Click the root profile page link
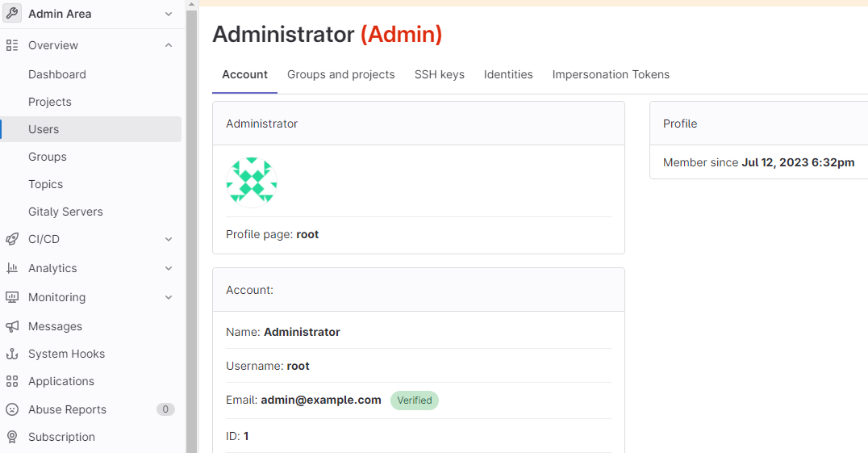The image size is (868, 453). (307, 234)
